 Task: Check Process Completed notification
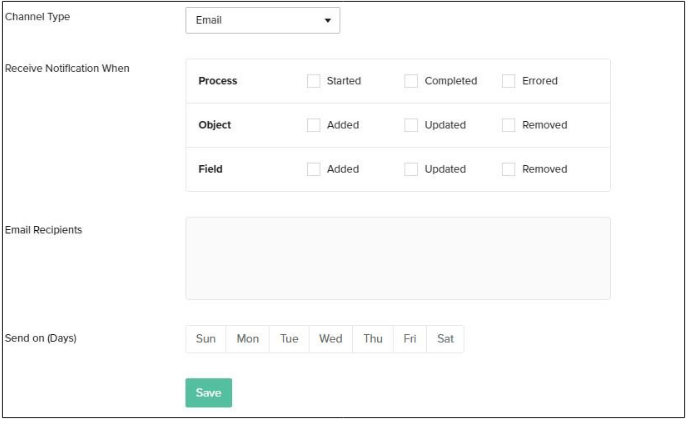[x=411, y=81]
